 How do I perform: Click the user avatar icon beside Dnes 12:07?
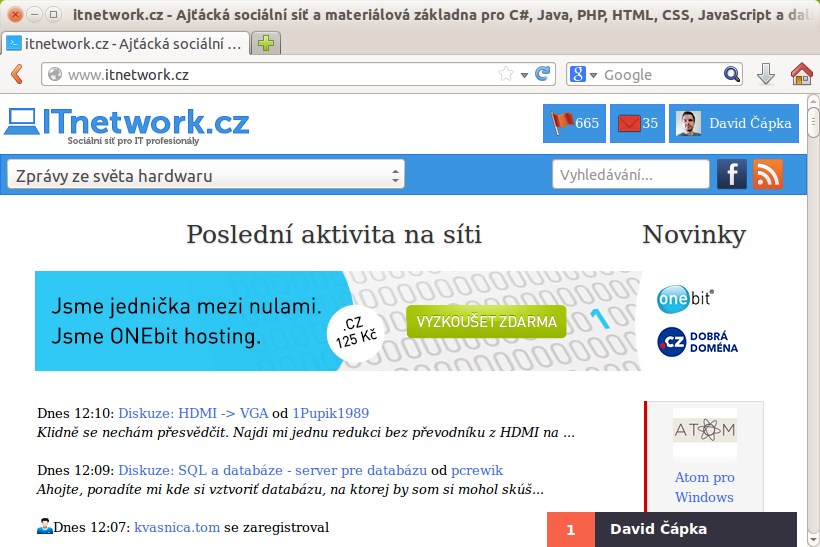(44, 526)
